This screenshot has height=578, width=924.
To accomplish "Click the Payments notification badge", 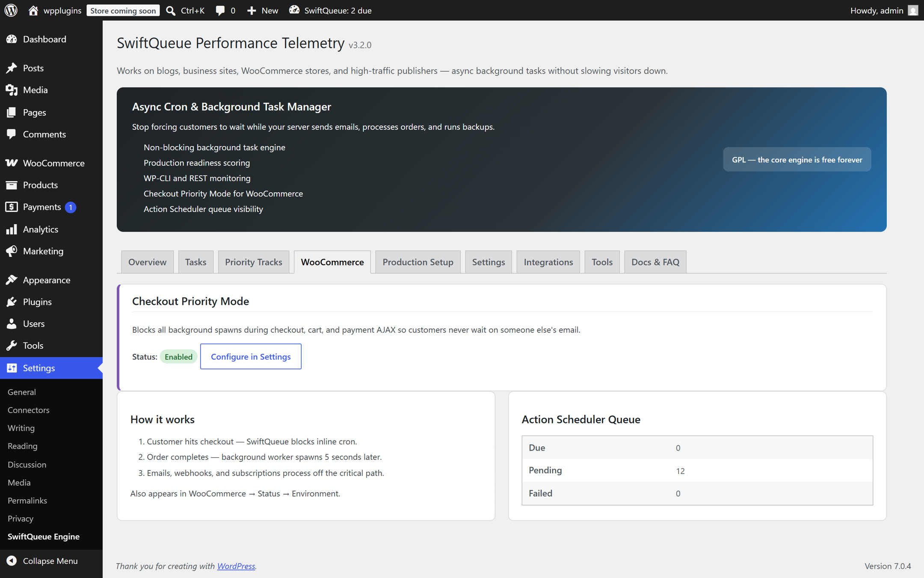I will coord(71,207).
